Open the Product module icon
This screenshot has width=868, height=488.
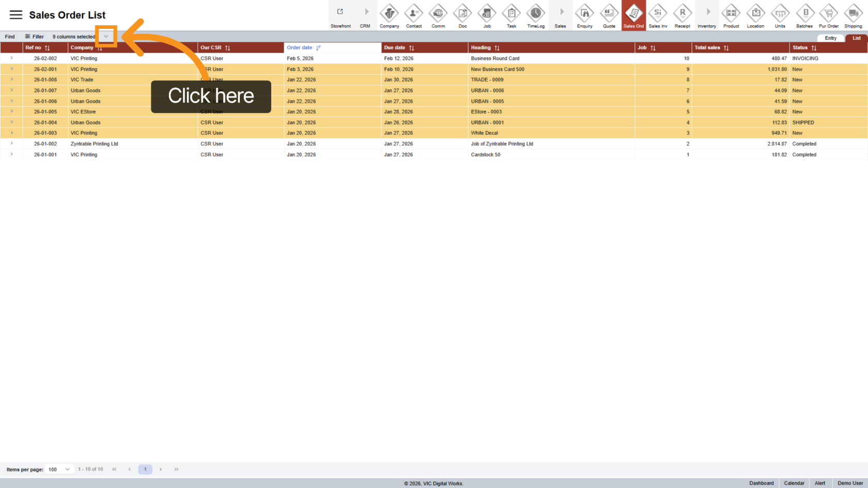(731, 15)
